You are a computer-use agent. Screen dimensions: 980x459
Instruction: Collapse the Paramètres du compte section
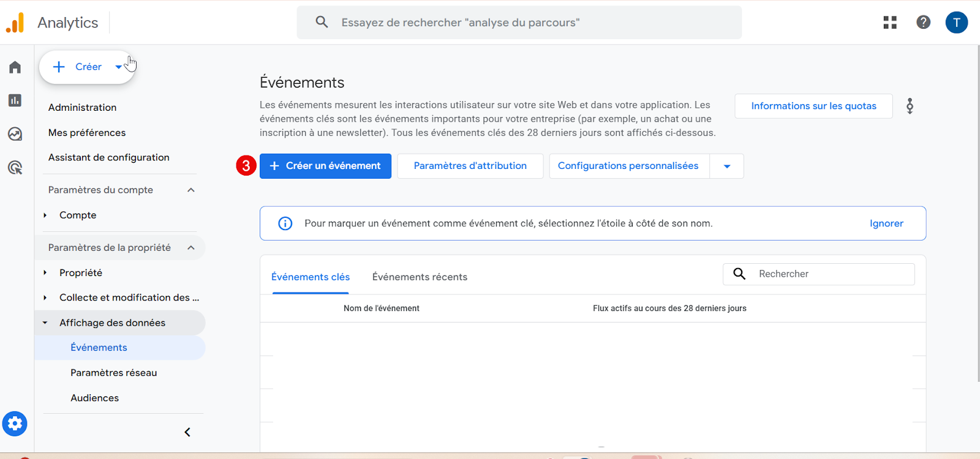pos(191,190)
